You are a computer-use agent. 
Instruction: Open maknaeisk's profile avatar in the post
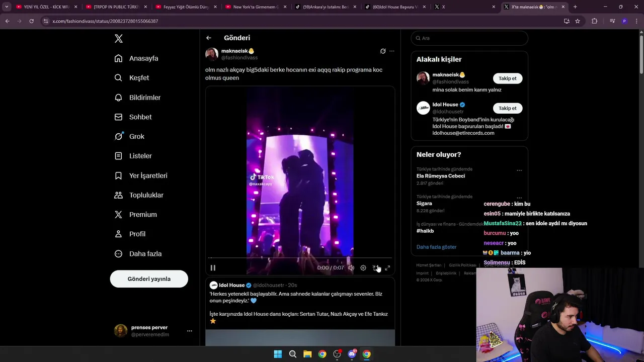(x=212, y=54)
